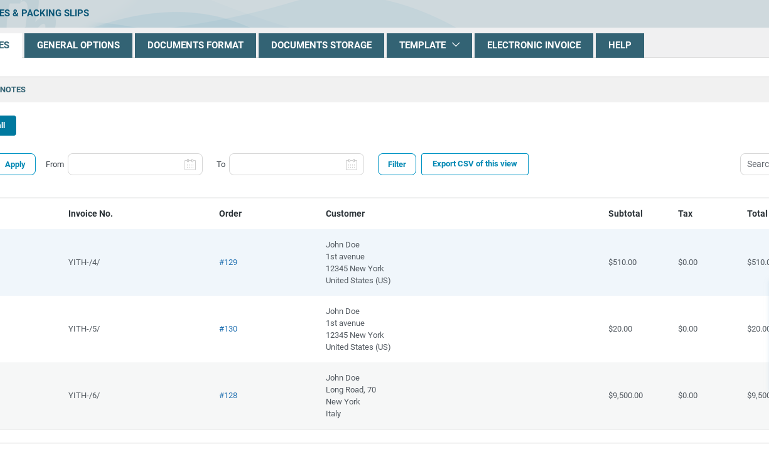
Task: Open the Electronic Invoice tab
Action: tap(534, 45)
